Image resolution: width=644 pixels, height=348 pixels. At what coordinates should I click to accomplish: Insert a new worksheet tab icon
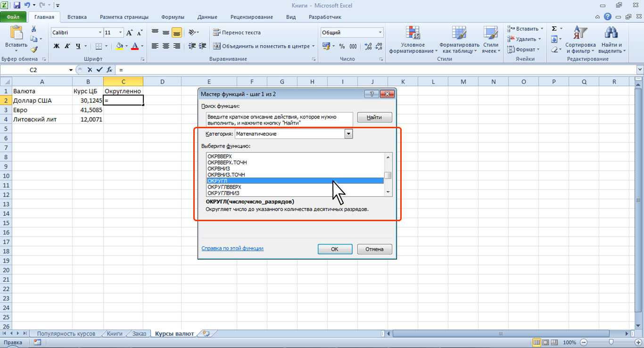coord(206,333)
